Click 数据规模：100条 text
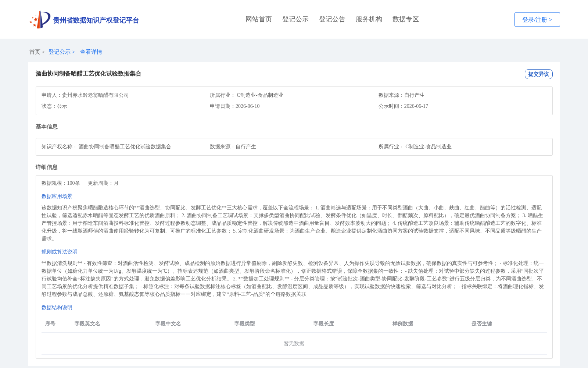 61,183
